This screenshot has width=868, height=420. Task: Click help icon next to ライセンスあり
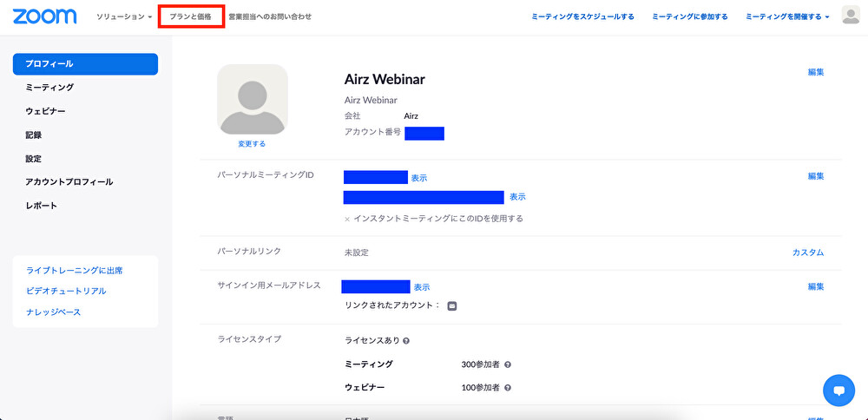405,341
